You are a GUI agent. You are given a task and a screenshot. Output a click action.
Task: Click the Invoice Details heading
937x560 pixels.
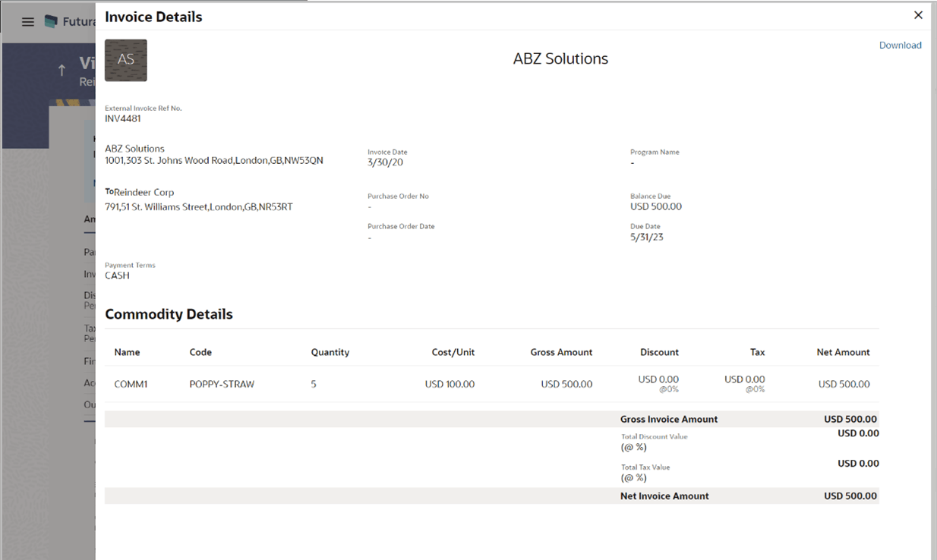(x=153, y=17)
